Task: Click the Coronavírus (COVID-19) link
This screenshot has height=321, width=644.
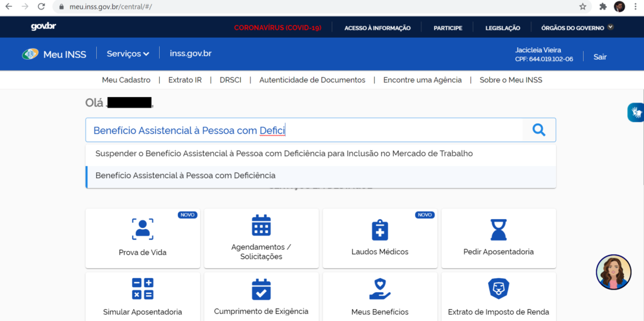Action: tap(277, 28)
